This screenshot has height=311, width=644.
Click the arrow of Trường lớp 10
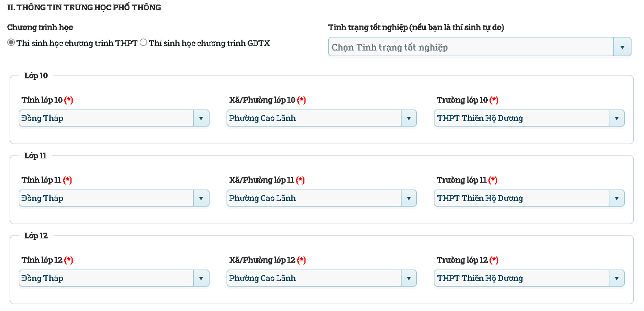coord(616,118)
